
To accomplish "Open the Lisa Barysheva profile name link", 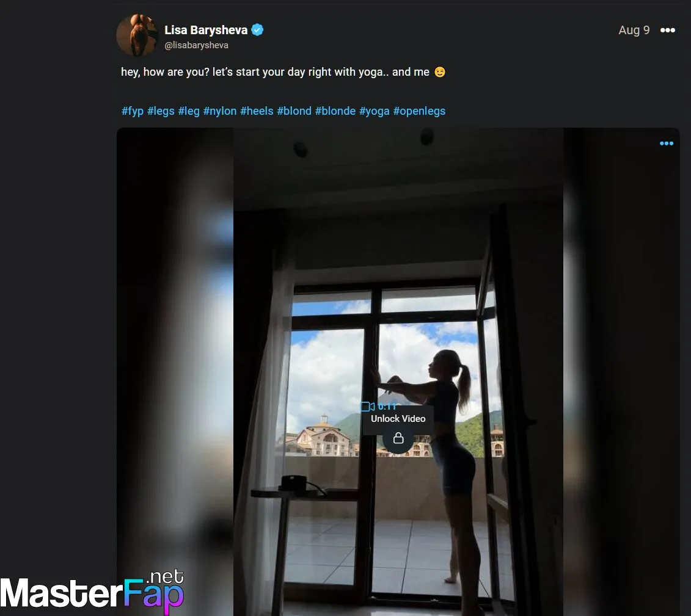I will [x=206, y=30].
